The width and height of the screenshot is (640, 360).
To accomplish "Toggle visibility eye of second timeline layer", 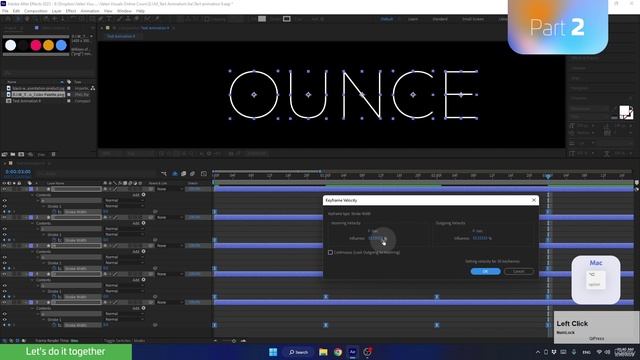I will point(4,218).
